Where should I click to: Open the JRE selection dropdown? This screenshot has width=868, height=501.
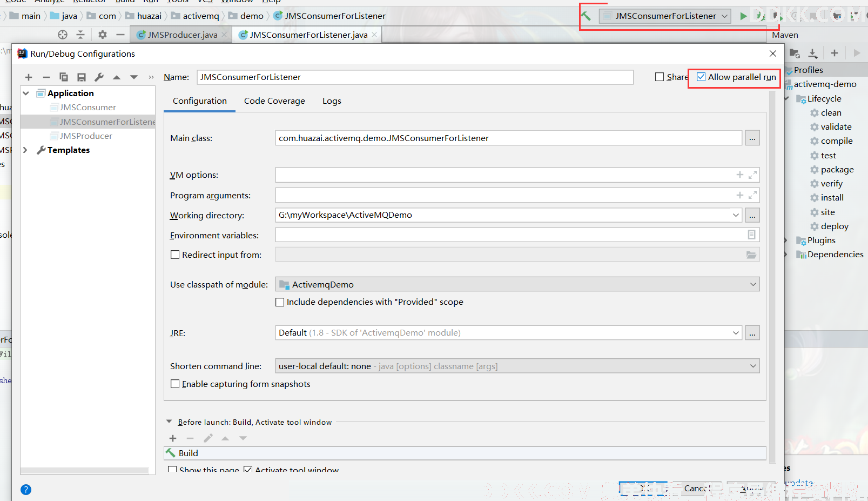click(x=736, y=333)
